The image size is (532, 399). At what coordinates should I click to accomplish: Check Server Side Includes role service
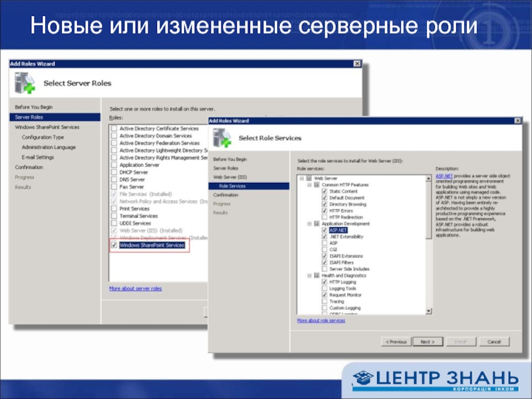coord(325,269)
